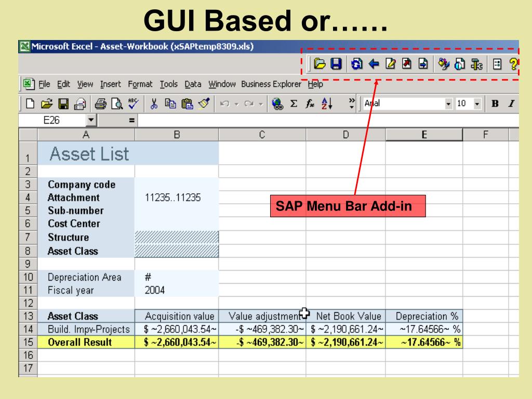Copy the selection with the Copy icon
This screenshot has height=399, width=532.
(x=170, y=104)
